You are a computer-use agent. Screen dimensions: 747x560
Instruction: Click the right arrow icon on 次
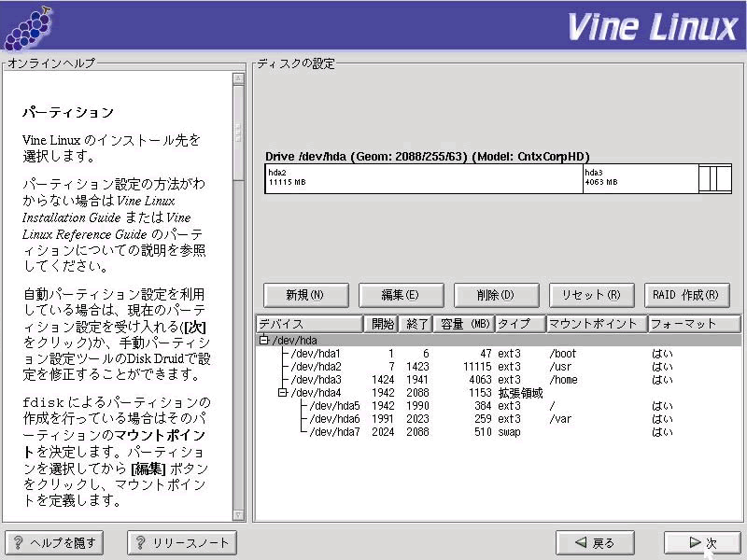pos(695,542)
